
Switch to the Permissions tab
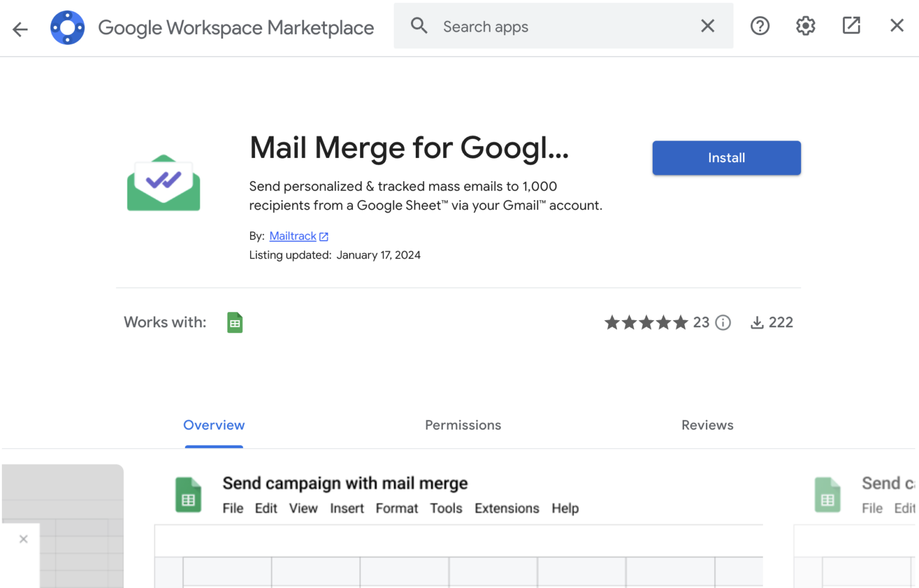coord(462,425)
